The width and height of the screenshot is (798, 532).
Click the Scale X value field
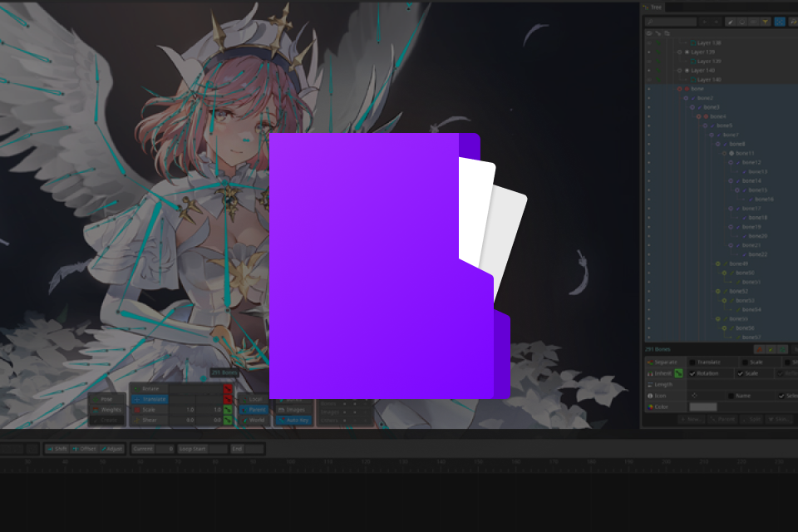[x=182, y=410]
